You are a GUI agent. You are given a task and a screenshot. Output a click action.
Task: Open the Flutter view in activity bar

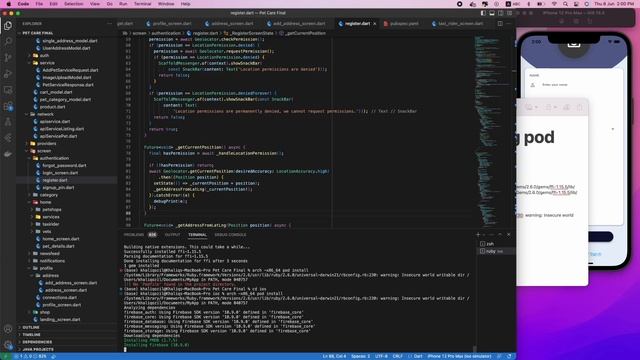click(8, 138)
